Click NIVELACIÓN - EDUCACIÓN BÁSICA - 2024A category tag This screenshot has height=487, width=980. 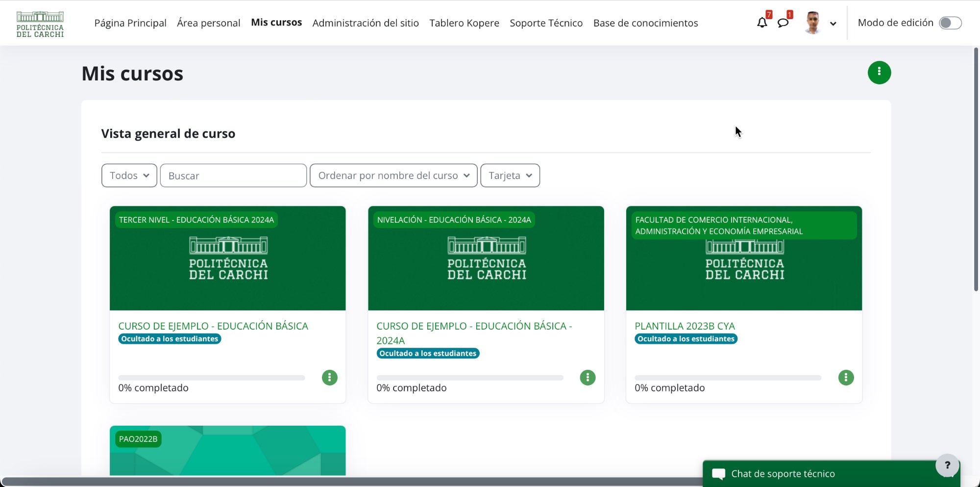pos(454,220)
